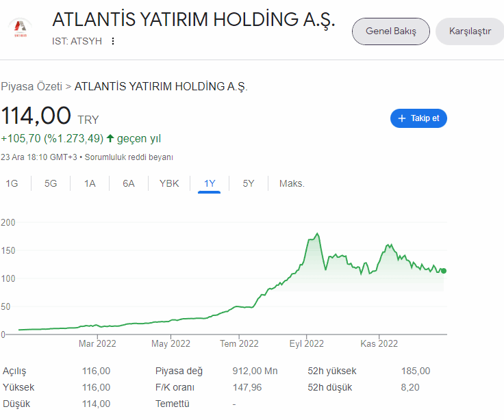
Task: Select the 1Y time range
Action: (210, 183)
